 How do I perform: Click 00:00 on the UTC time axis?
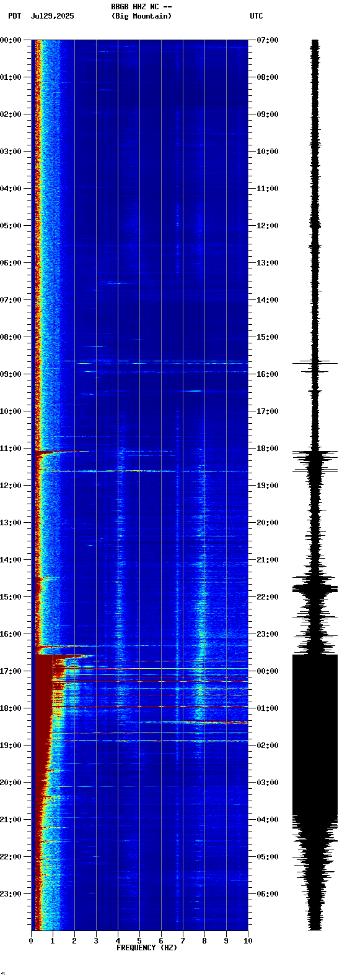(x=268, y=671)
